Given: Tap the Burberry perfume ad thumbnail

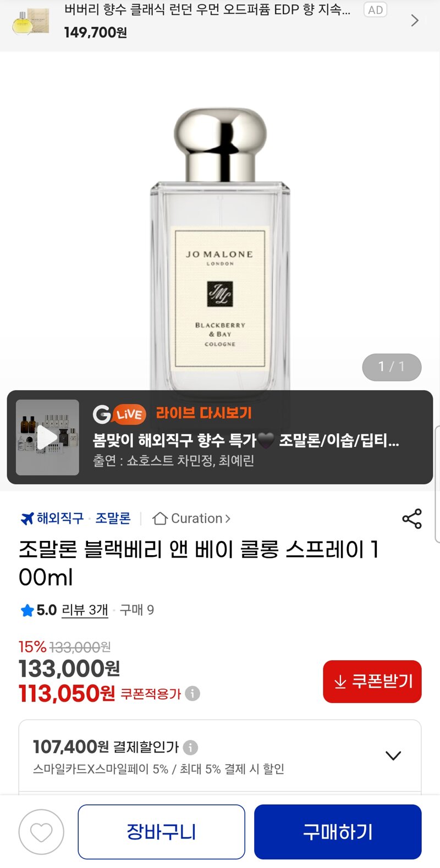Looking at the screenshot, I should (31, 21).
